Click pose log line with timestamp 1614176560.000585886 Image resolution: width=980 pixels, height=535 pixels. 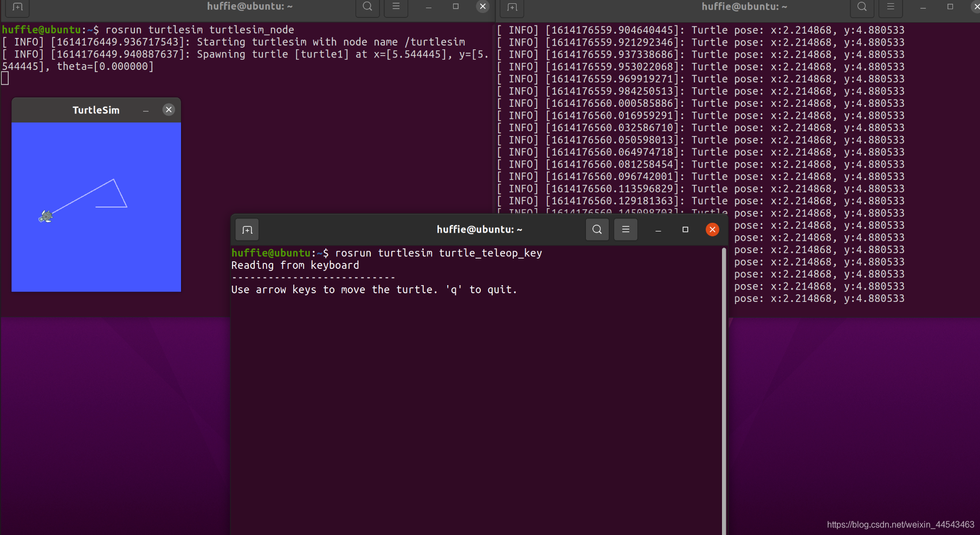[701, 103]
